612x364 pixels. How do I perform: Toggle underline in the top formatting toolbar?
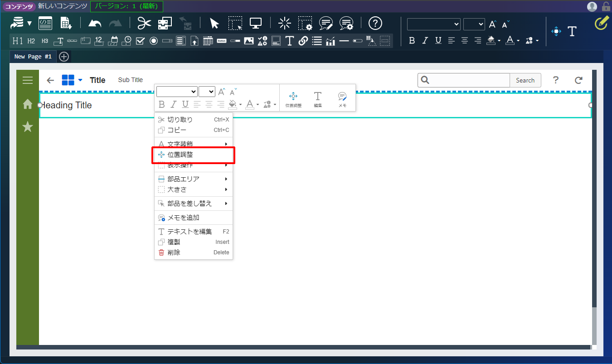tap(438, 40)
